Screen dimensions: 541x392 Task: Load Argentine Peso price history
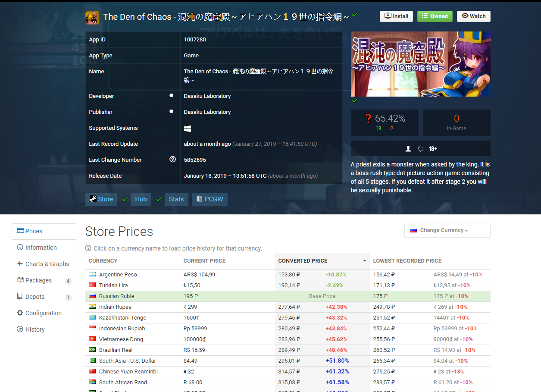118,275
